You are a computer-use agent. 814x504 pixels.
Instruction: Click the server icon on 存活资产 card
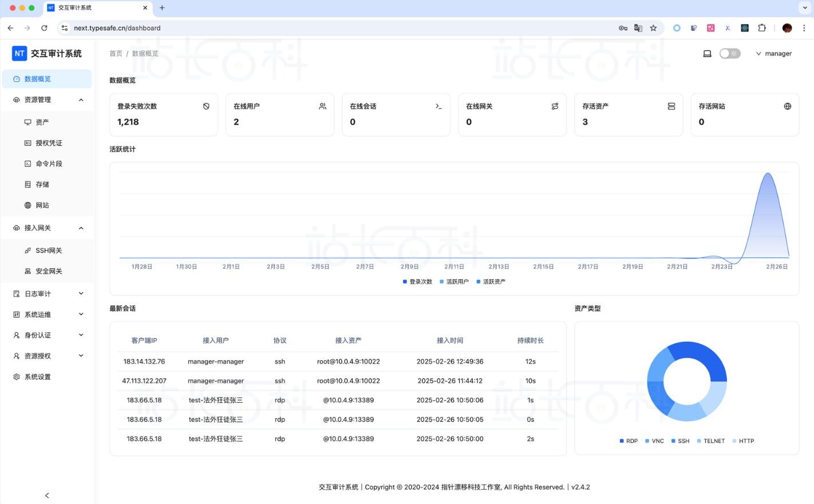[x=671, y=106]
